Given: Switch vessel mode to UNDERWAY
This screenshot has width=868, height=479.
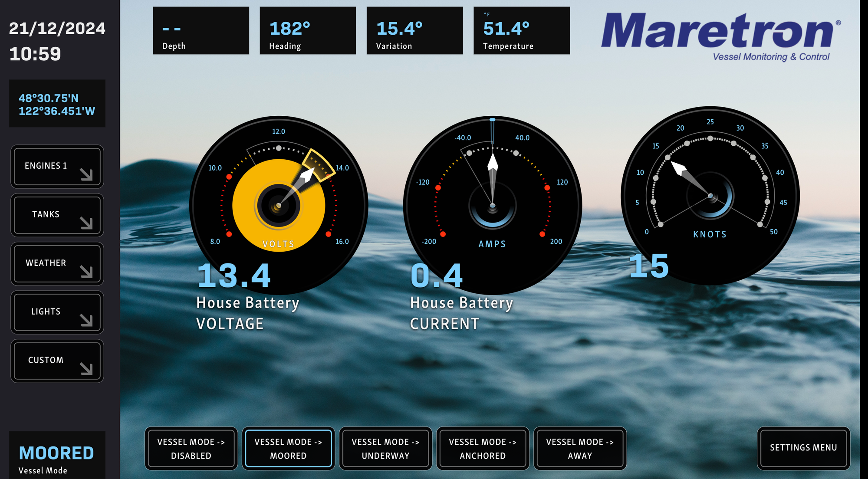Looking at the screenshot, I should click(385, 449).
